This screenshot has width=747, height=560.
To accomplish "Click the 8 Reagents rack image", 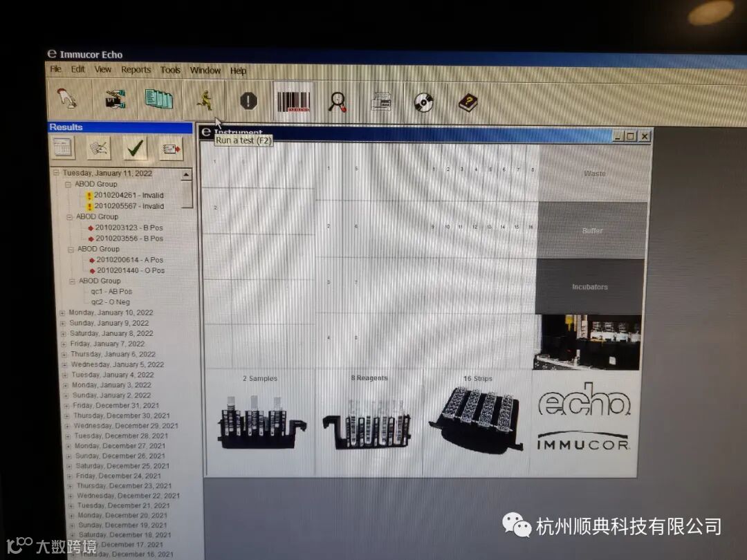I will [x=367, y=423].
